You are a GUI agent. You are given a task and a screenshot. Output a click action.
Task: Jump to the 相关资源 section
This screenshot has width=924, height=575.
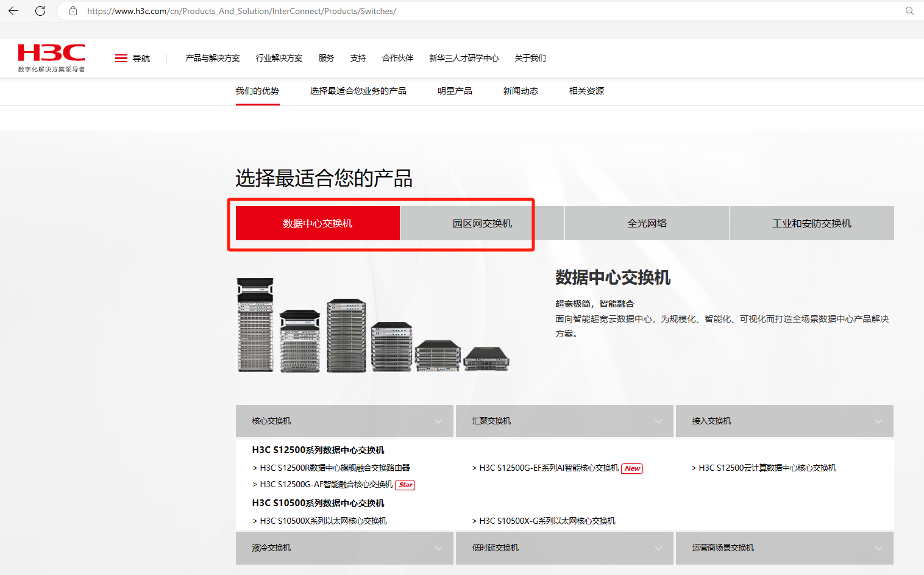586,91
